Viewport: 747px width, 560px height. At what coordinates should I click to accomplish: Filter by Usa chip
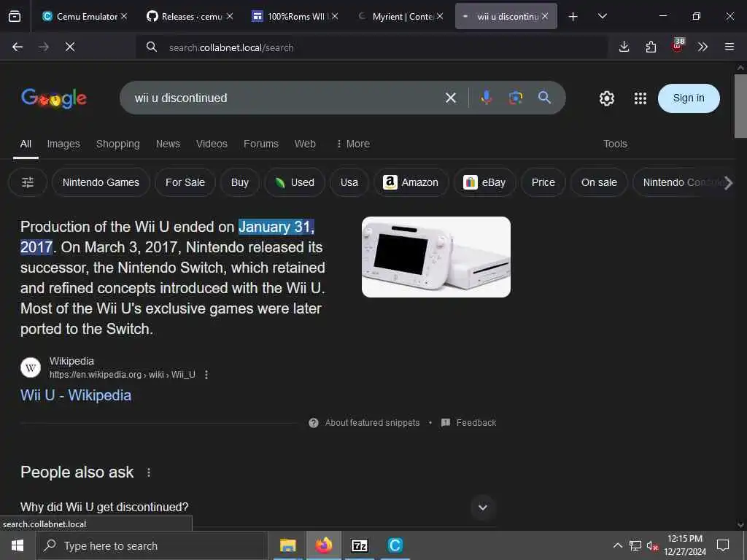349,182
